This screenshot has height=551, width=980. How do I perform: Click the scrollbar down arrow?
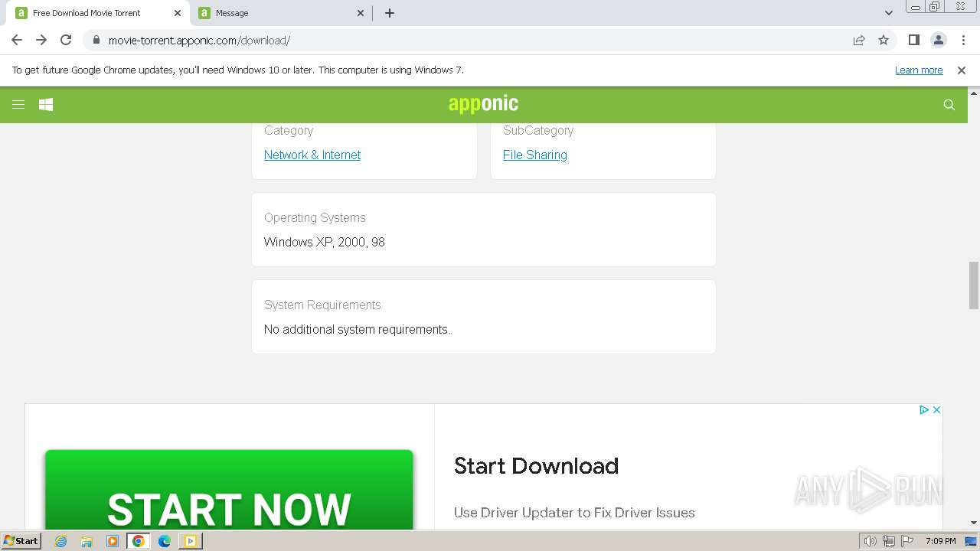[x=974, y=523]
